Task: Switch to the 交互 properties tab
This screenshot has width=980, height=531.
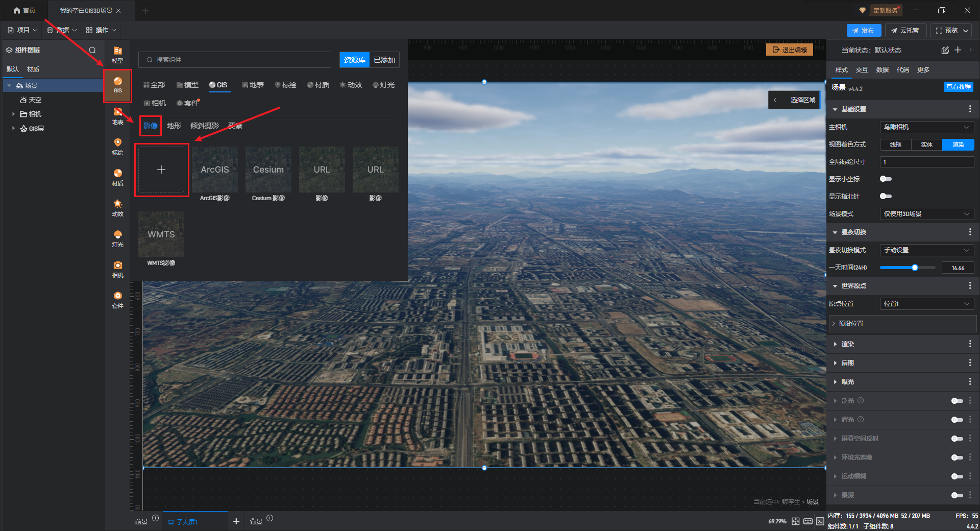Action: [x=862, y=70]
